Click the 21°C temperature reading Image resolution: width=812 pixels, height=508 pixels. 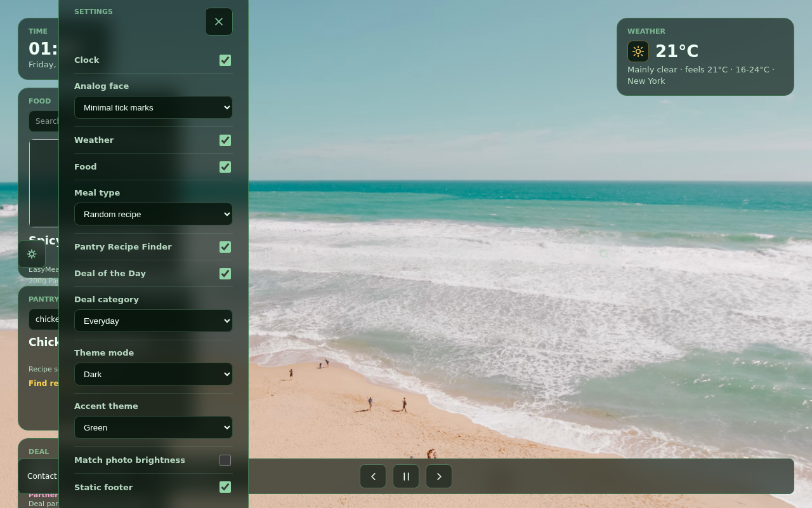point(677,51)
